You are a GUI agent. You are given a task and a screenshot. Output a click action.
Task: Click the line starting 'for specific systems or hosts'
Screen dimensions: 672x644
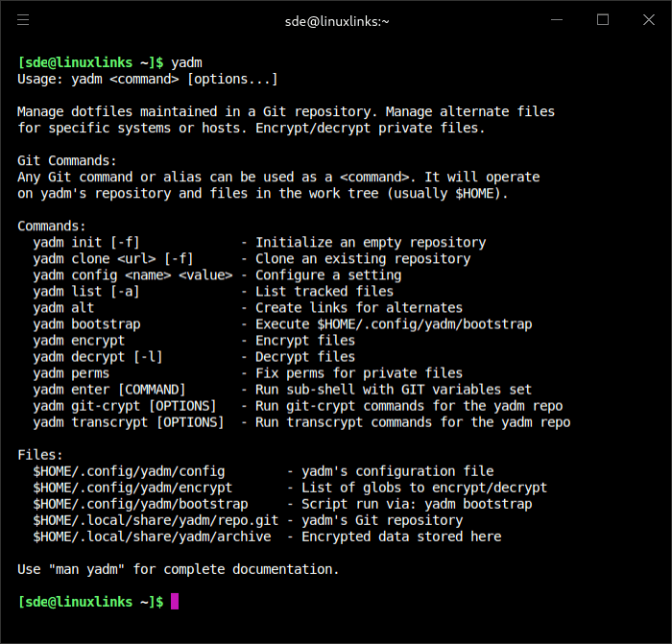click(x=252, y=128)
